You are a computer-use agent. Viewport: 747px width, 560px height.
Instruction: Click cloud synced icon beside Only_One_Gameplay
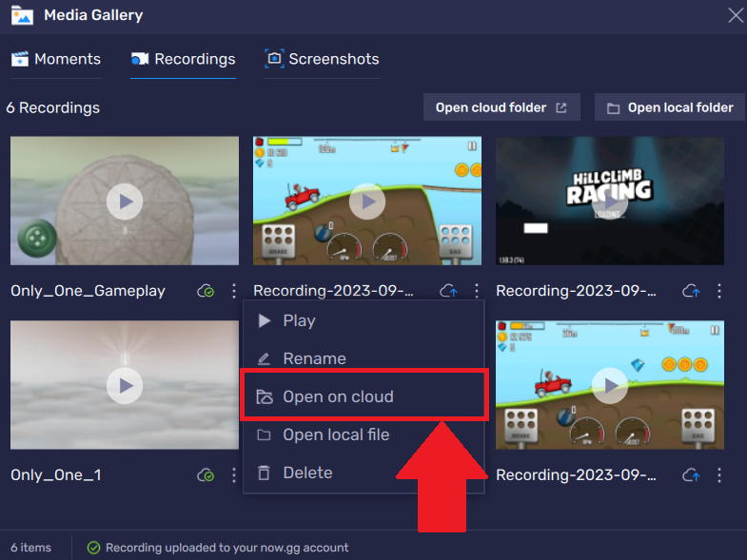(206, 291)
